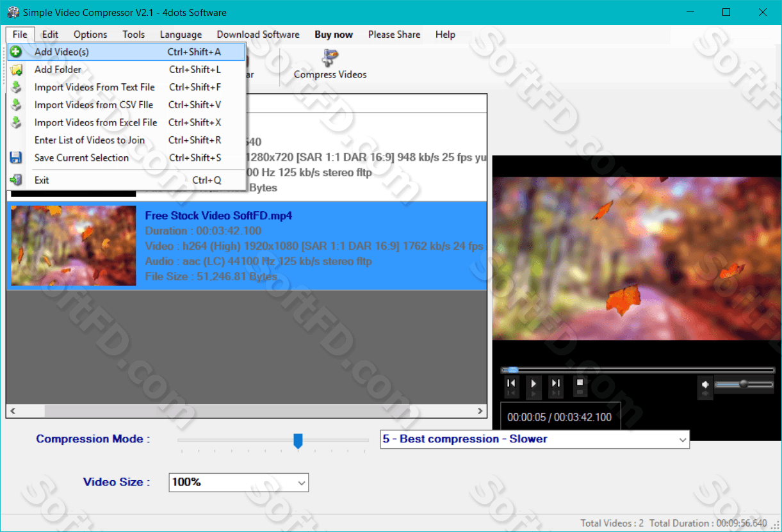The width and height of the screenshot is (782, 532).
Task: Click the 1920x1080 video info line
Action: click(x=314, y=246)
